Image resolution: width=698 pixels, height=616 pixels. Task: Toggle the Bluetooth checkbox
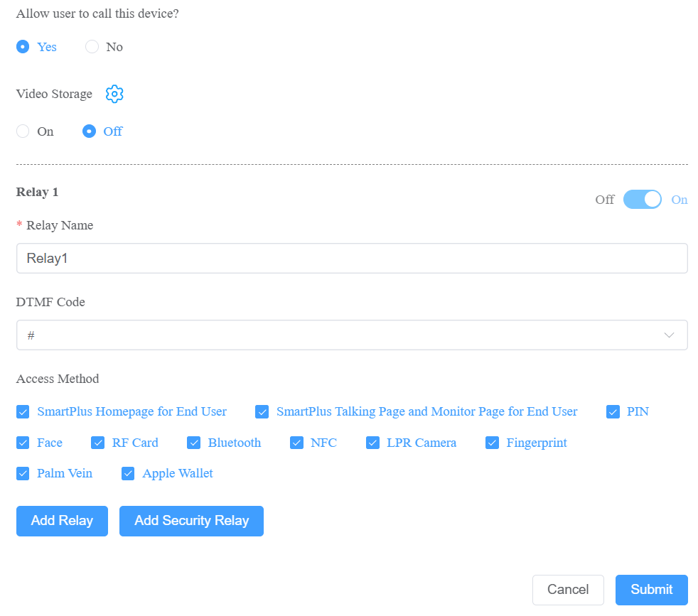[193, 443]
